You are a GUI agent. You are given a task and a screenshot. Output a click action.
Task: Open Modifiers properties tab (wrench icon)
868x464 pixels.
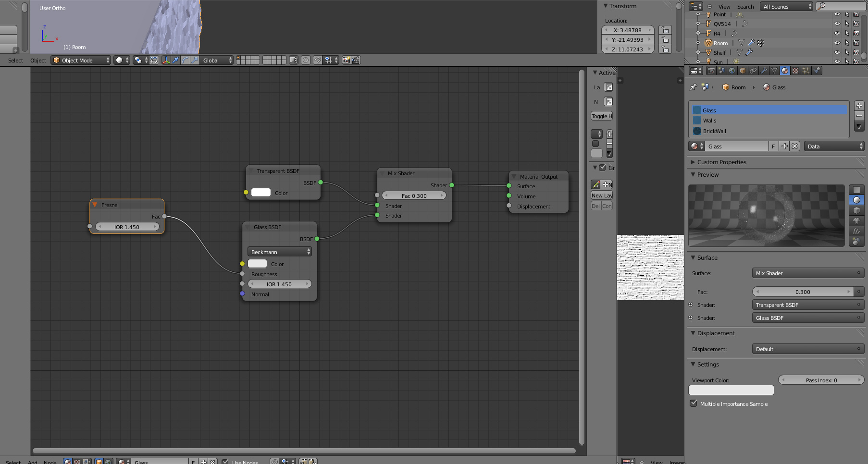(x=764, y=71)
